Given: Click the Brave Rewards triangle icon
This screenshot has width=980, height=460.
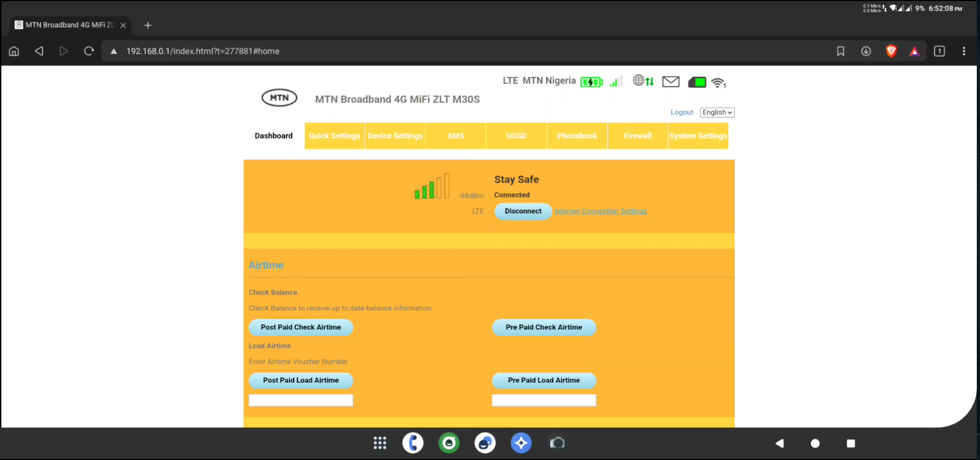Looking at the screenshot, I should [915, 51].
